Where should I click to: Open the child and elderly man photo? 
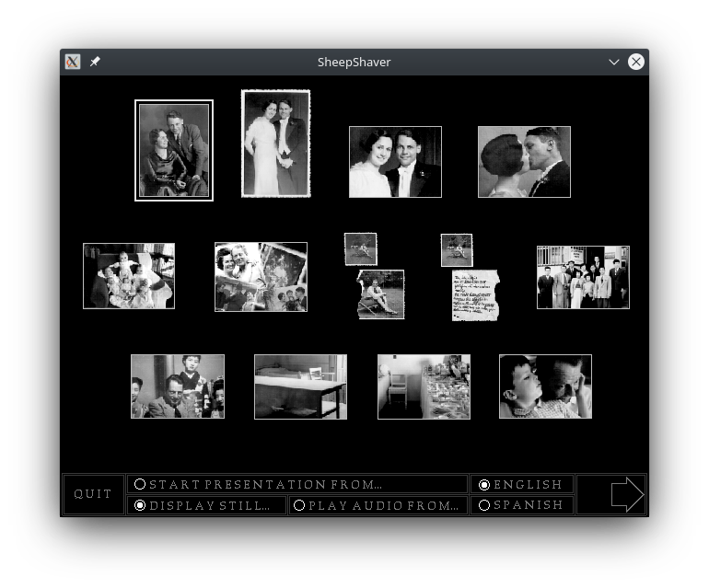(545, 386)
